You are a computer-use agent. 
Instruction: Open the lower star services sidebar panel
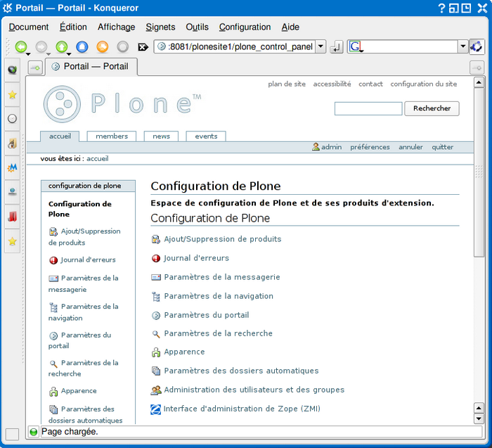tap(12, 241)
